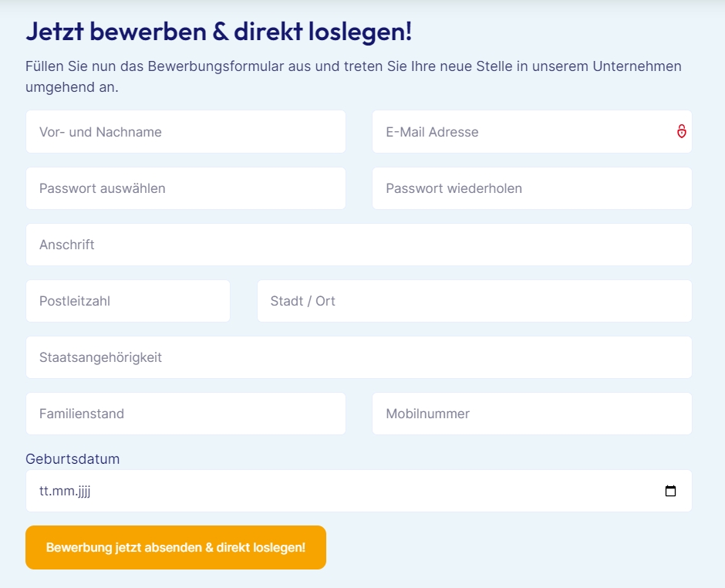Click the Füllen Sie nun das Bewerbungsformular paragraph
Viewport: 725px width, 588px height.
(x=353, y=76)
